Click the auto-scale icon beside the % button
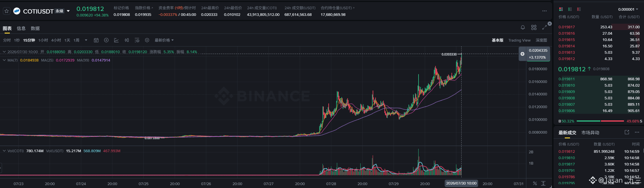Viewport: 644px width, 188px height. (x=543, y=183)
